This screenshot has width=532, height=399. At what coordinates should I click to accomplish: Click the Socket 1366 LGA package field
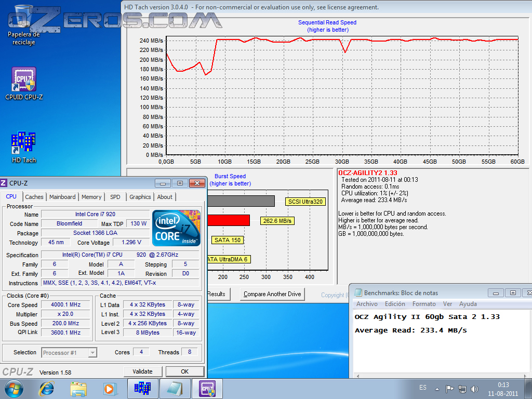[95, 233]
